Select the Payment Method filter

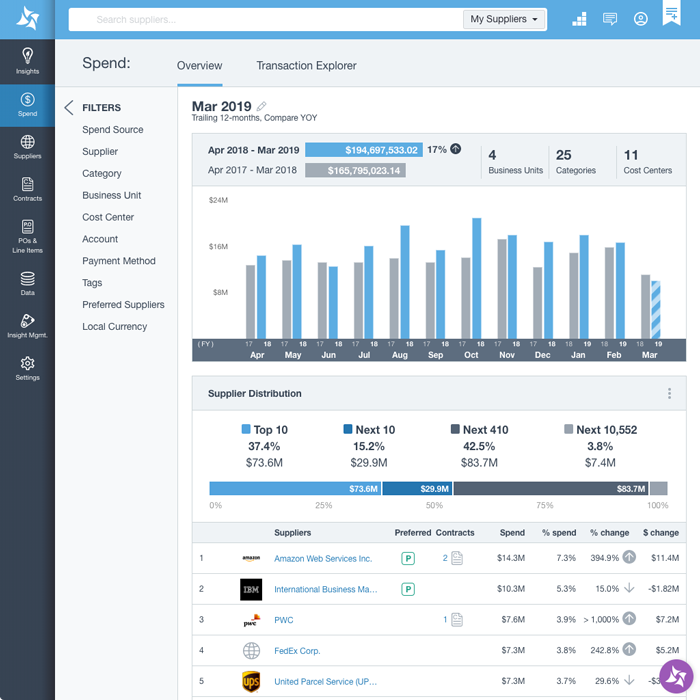[119, 261]
